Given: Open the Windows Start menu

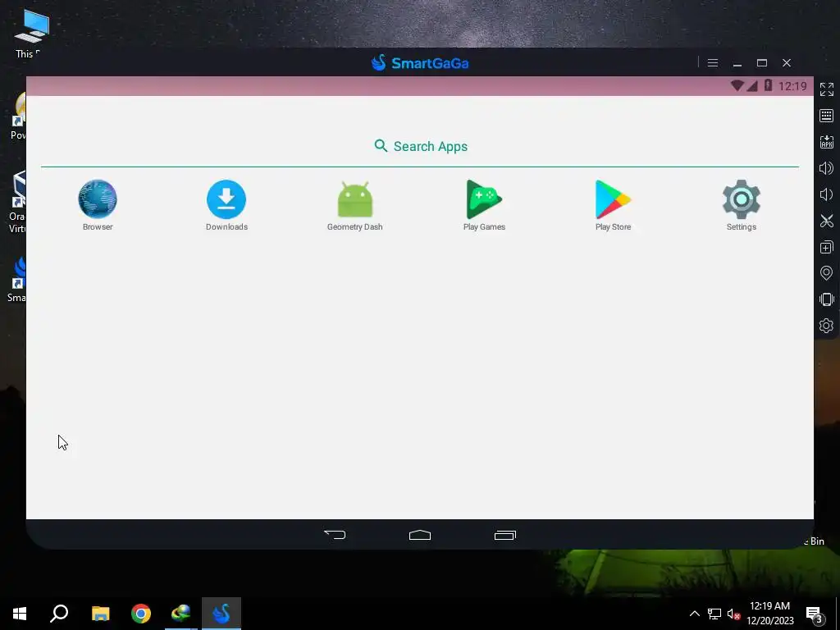Looking at the screenshot, I should tap(20, 614).
